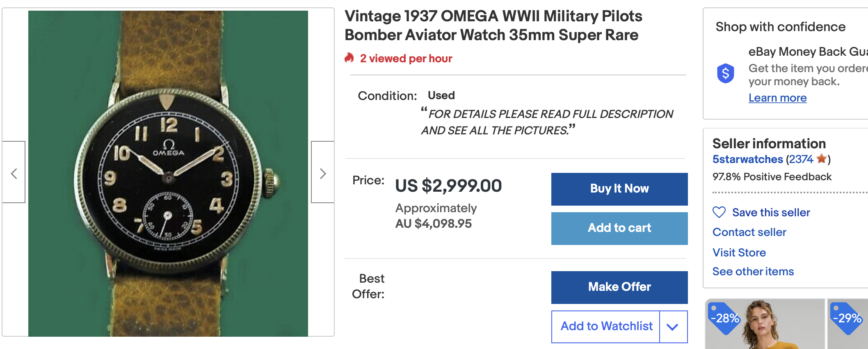Open the Visit Store link

(739, 252)
